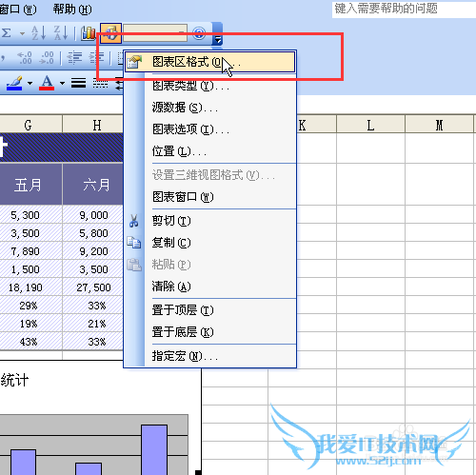
Task: Click the Sort Descending Z-A icon
Action: click(x=61, y=33)
